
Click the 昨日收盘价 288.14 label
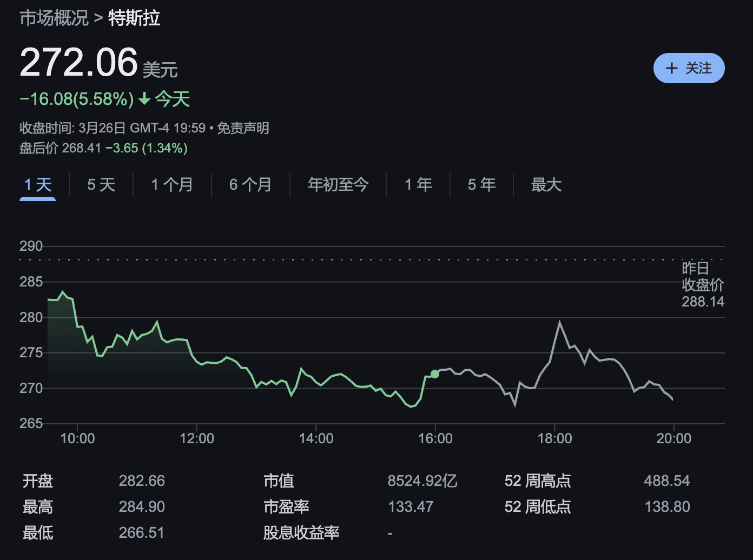703,285
